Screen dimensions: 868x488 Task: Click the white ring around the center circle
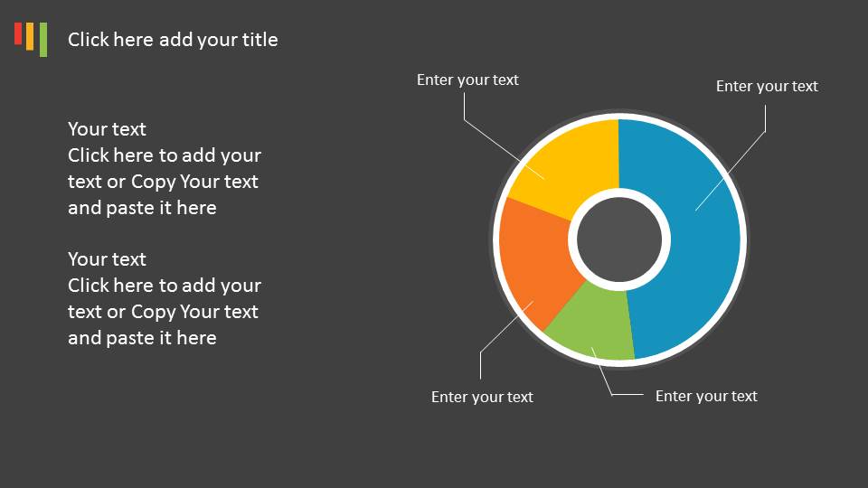point(618,193)
